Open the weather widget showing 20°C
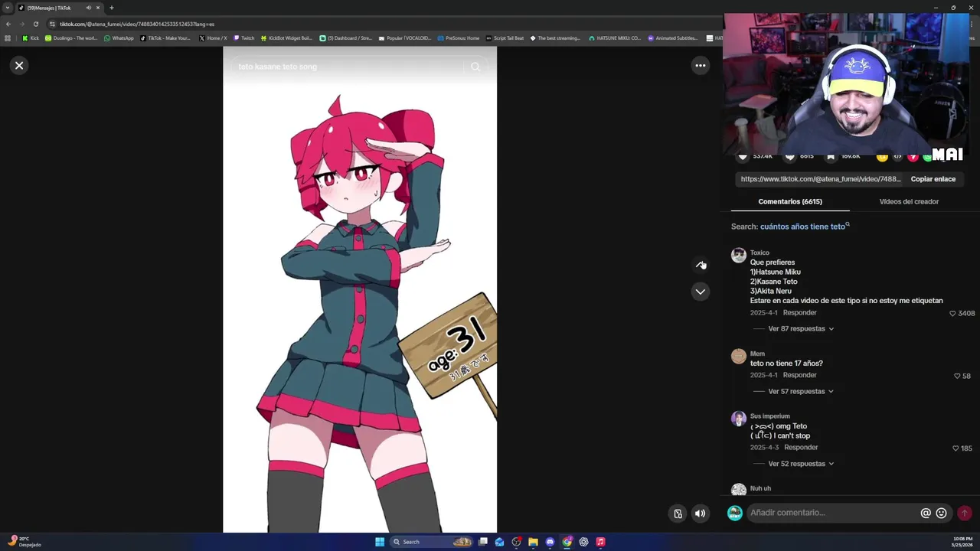 [23, 542]
